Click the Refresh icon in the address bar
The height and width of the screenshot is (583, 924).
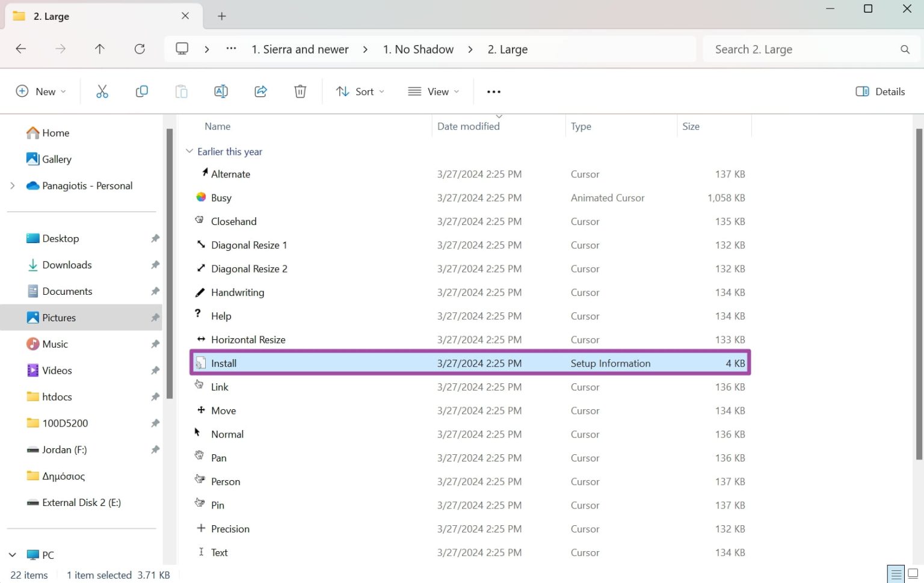(140, 49)
